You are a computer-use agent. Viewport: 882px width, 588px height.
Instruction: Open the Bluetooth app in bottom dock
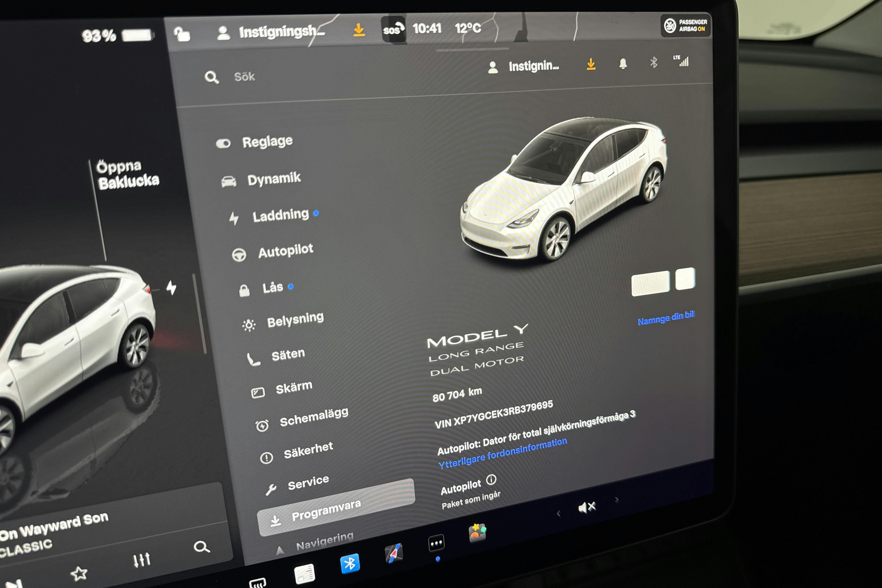[350, 563]
